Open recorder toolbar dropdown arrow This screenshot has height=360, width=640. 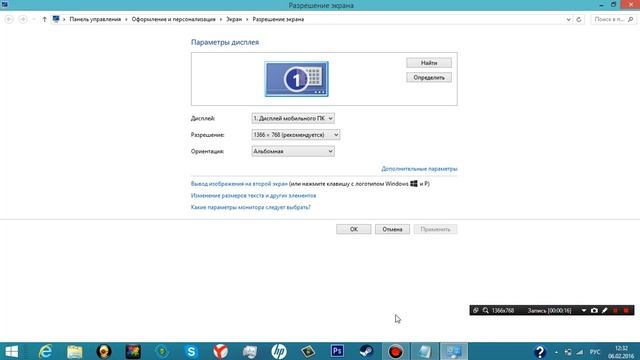tap(584, 311)
